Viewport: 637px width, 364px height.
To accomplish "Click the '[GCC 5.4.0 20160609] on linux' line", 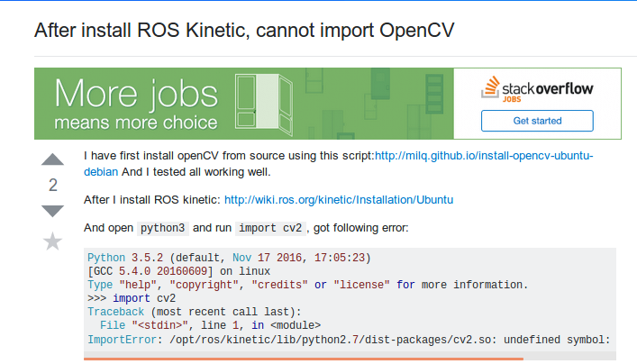I will click(178, 271).
